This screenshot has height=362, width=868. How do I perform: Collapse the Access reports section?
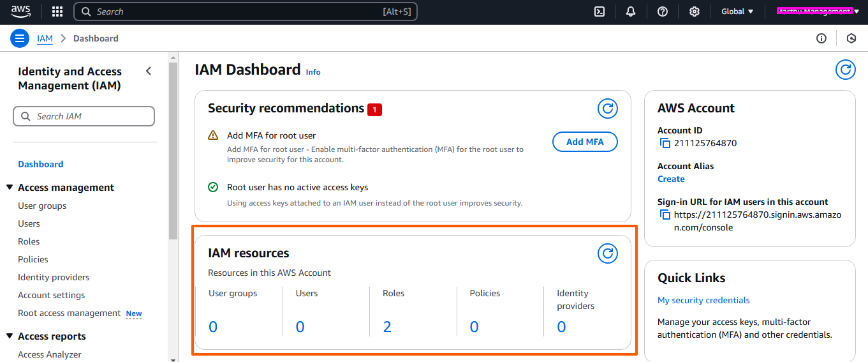10,336
